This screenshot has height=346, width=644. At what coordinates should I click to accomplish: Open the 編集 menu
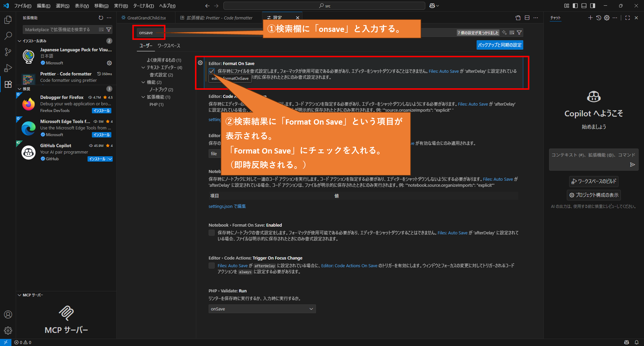(x=43, y=6)
